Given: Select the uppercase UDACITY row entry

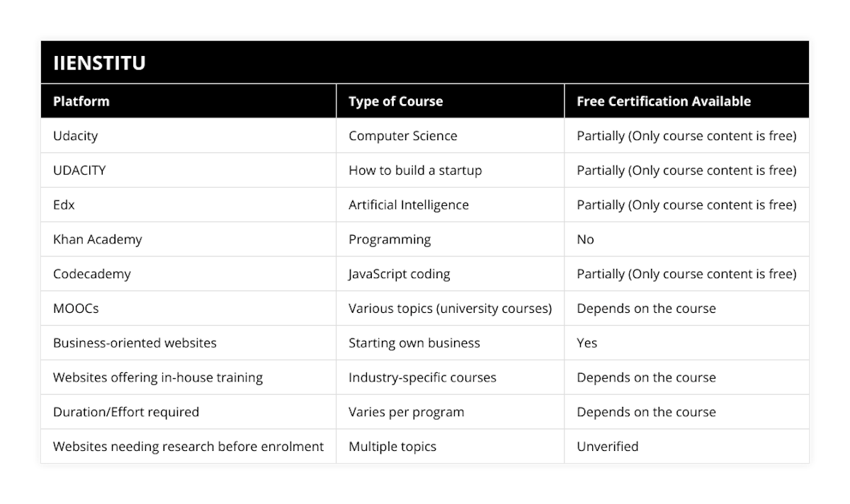Looking at the screenshot, I should [79, 171].
